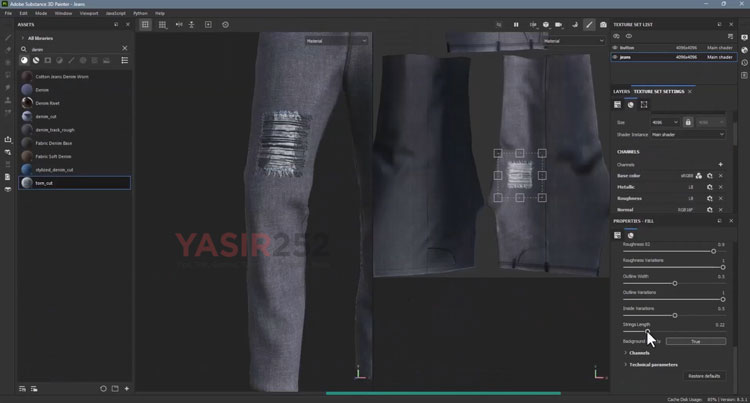This screenshot has height=403, width=750.
Task: Clear the asset search with the X icon
Action: (x=125, y=48)
